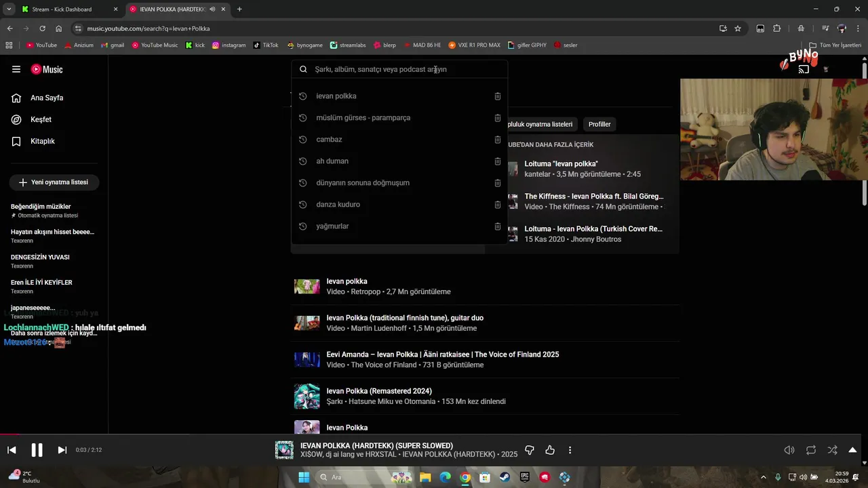Delete 'danza kuduro' history entry
868x488 pixels.
point(497,205)
